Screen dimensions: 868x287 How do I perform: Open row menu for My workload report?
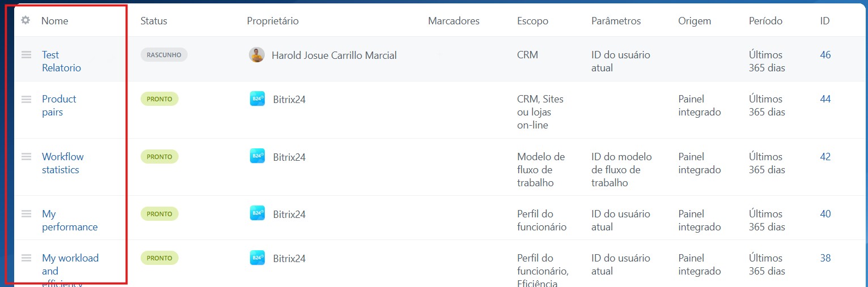pos(26,258)
